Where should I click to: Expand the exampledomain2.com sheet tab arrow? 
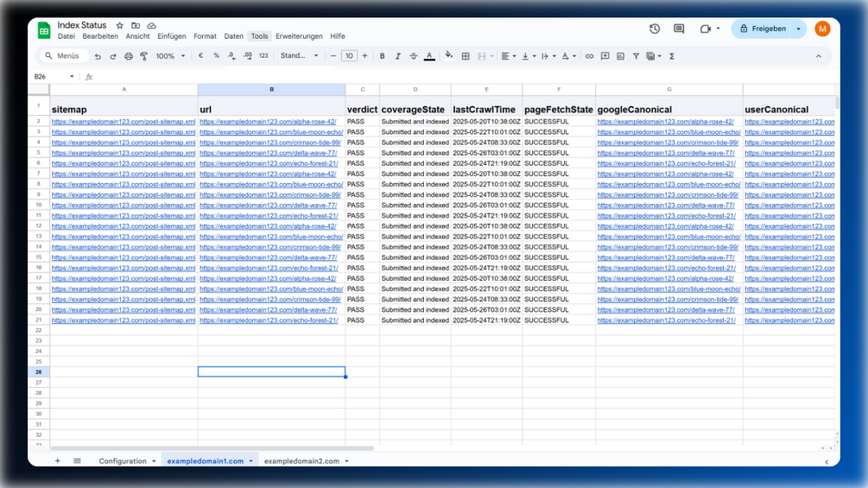(346, 461)
